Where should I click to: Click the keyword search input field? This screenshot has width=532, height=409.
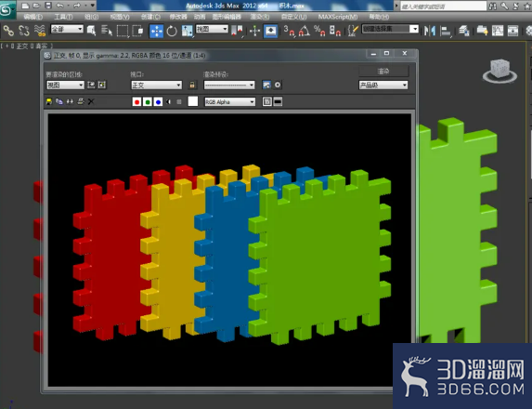click(x=443, y=6)
